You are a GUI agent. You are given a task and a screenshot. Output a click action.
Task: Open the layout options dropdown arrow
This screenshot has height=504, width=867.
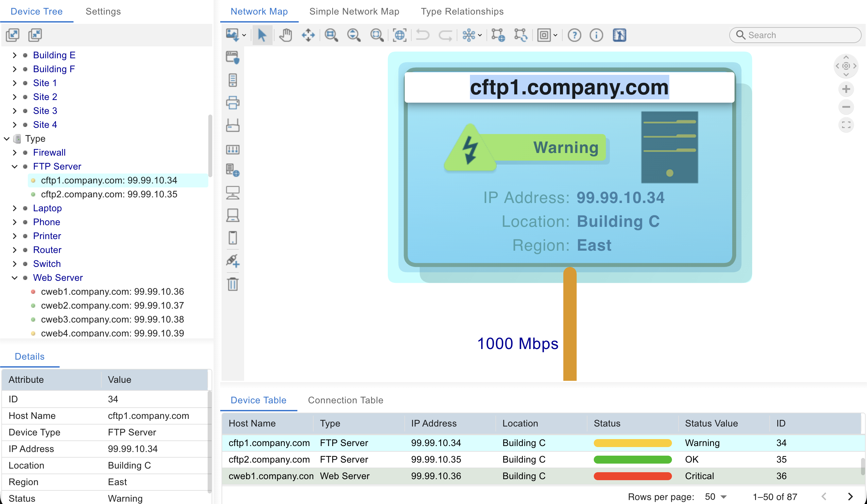pos(480,35)
